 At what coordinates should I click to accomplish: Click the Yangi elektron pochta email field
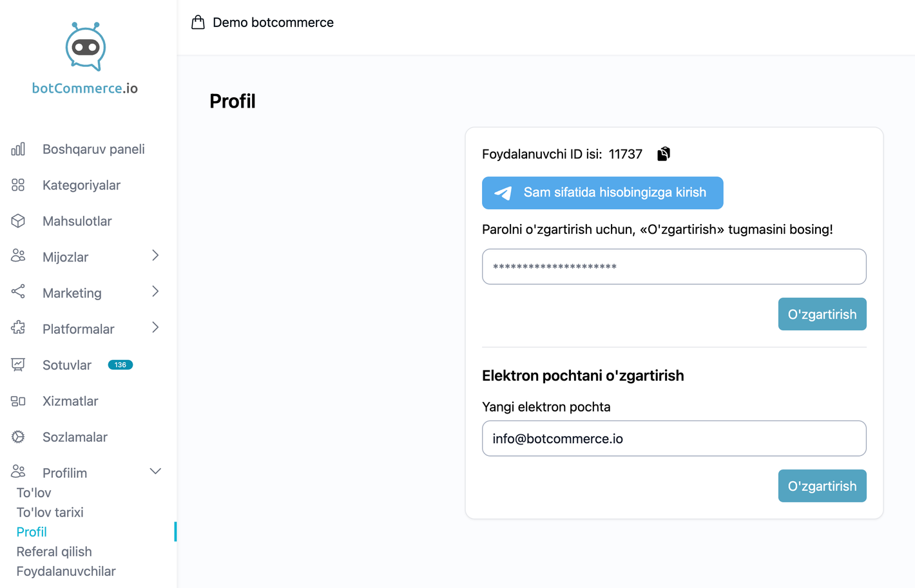coord(674,439)
